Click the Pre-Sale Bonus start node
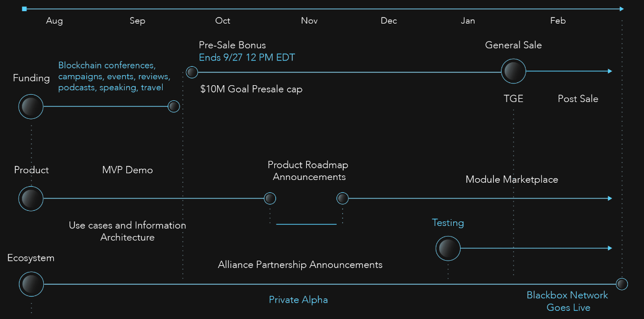Viewport: 644px width, 319px height. pos(192,72)
